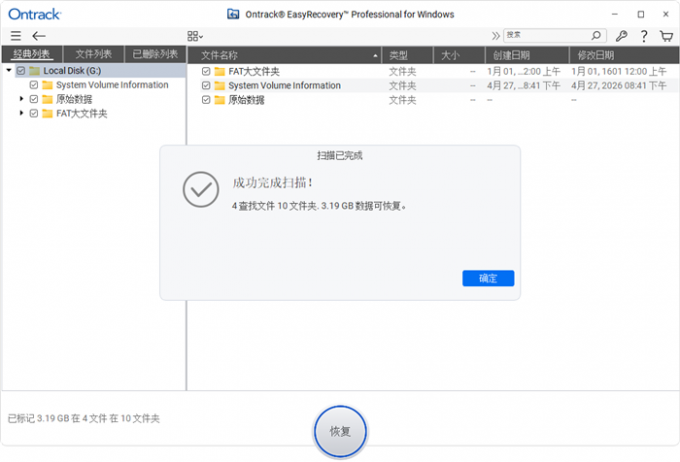Open the hamburger menu icon

16,36
